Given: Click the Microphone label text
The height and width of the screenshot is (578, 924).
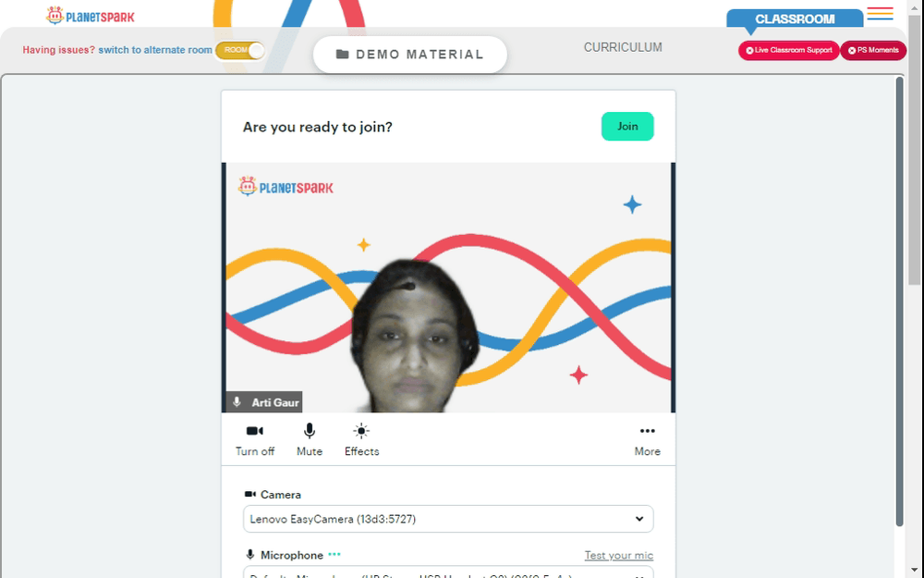Looking at the screenshot, I should click(292, 555).
